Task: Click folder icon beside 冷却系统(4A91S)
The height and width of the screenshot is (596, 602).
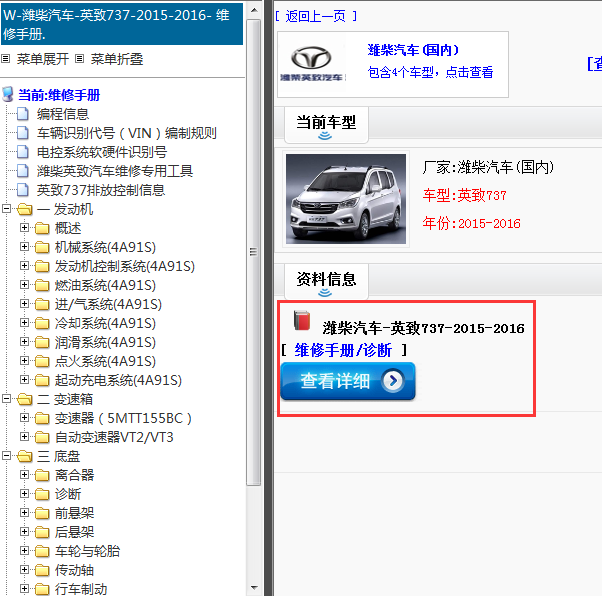Action: click(x=42, y=323)
